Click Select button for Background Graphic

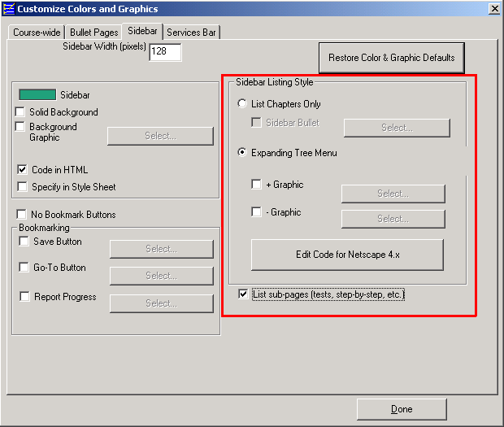click(x=160, y=136)
